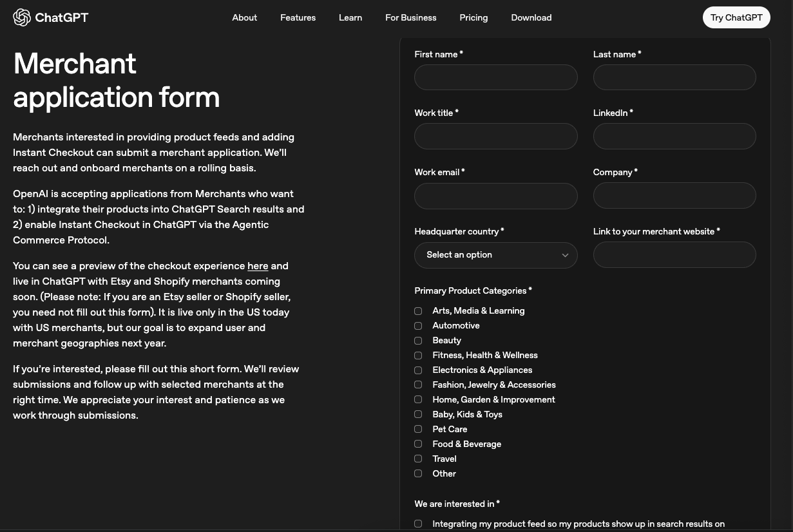Viewport: 793px width, 532px height.
Task: Click into the Work email field
Action: (496, 196)
